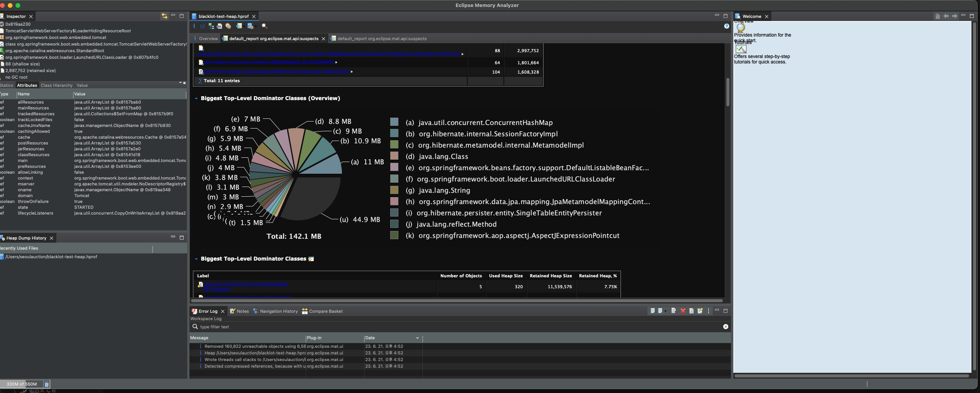Select blacklot-test-heap.hprof in Heap Dump History
Viewport: 980px width, 393px height.
51,257
